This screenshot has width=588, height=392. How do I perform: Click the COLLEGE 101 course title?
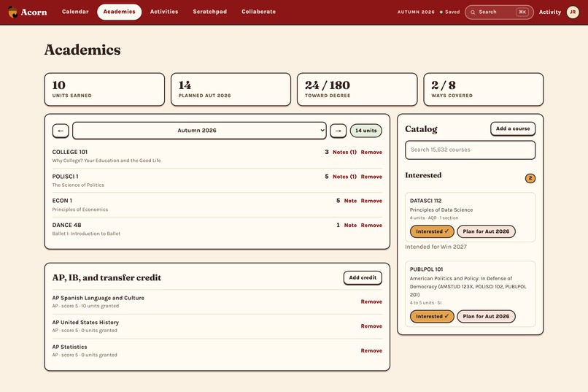click(70, 152)
